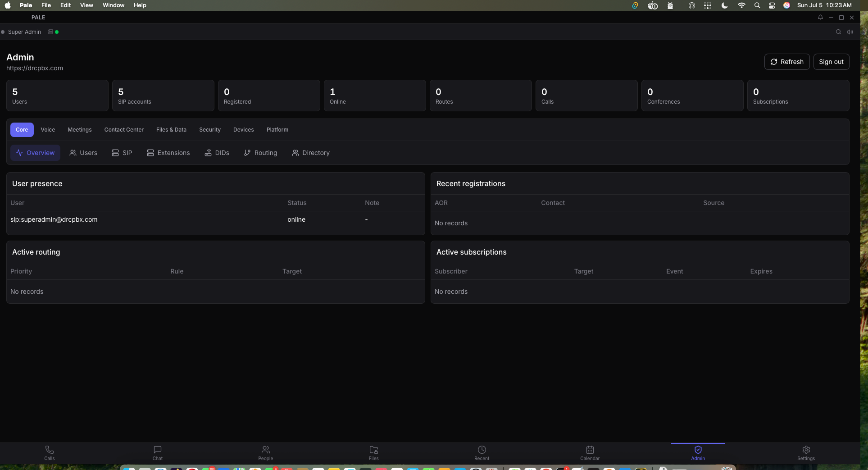Click the Super Admin label
This screenshot has height=470, width=868.
24,32
